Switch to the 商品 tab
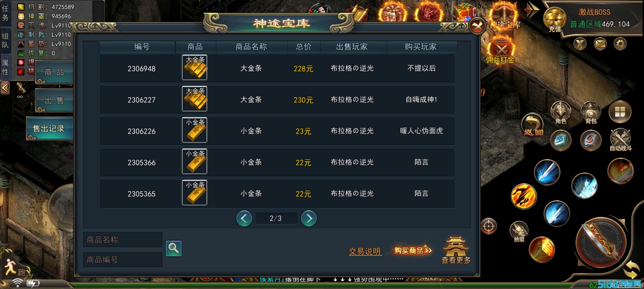Screen dimensions: 644x289 click(x=54, y=72)
